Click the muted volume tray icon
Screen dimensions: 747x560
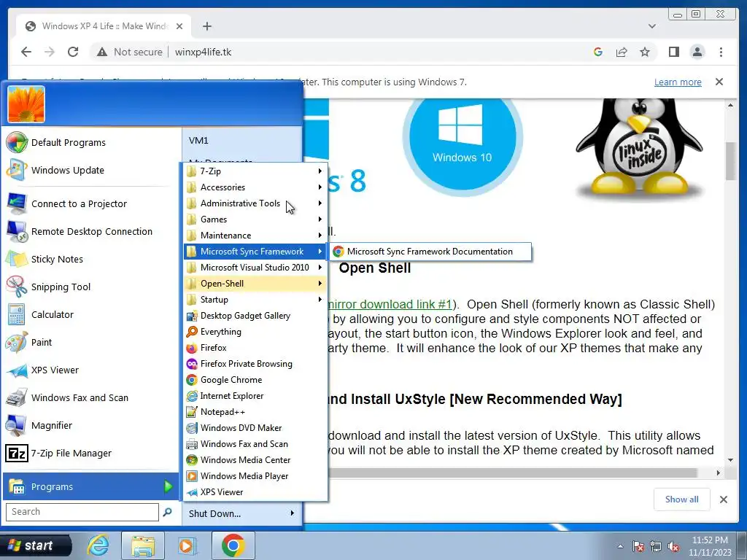(x=673, y=547)
